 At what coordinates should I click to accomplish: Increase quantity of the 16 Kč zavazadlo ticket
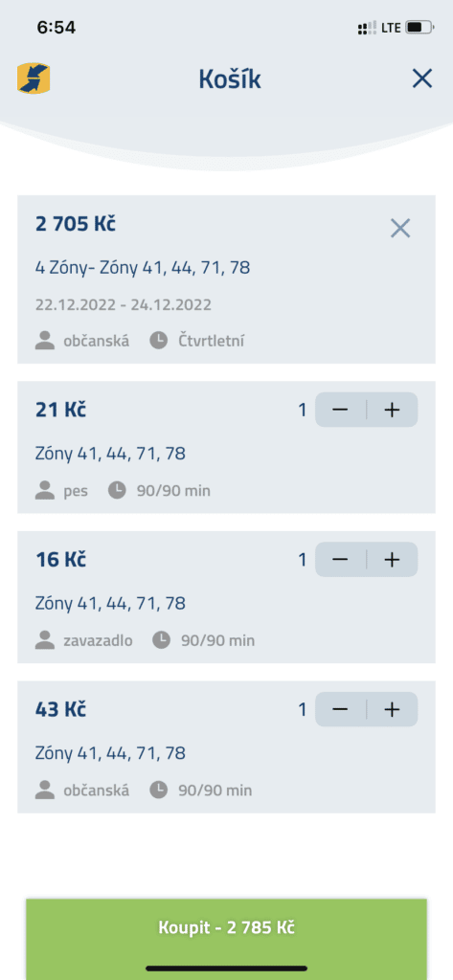click(393, 559)
